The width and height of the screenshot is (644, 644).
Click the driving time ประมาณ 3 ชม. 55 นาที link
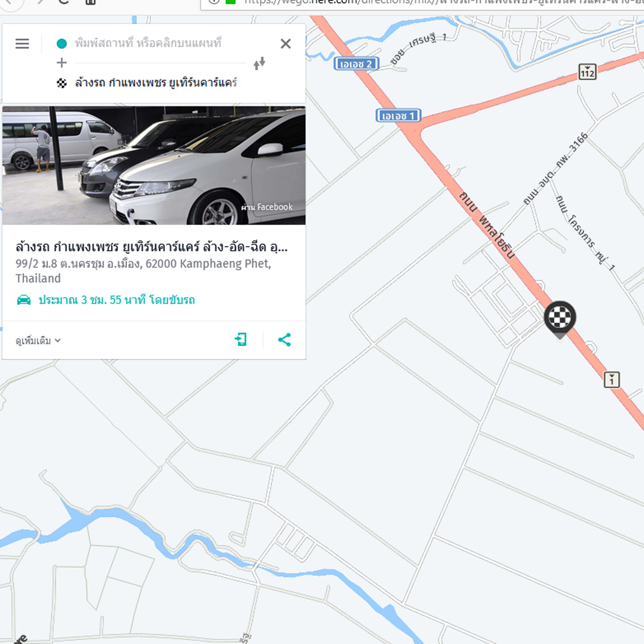click(x=116, y=300)
